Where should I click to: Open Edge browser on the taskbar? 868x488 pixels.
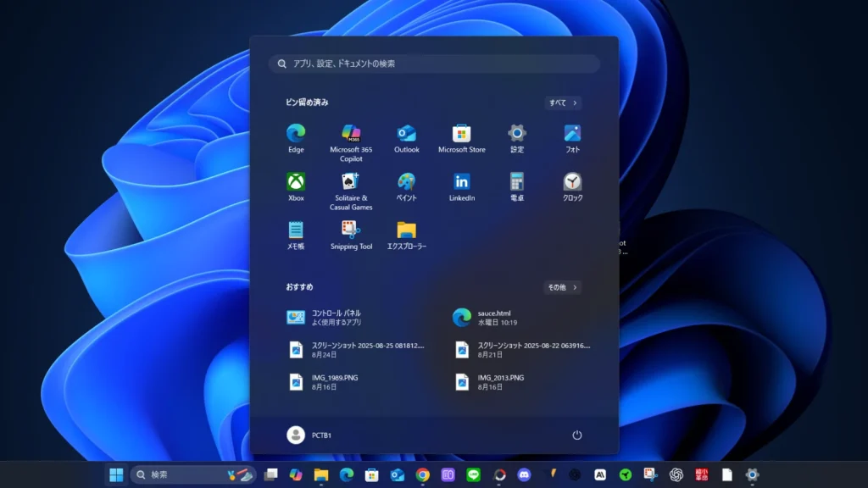[347, 474]
